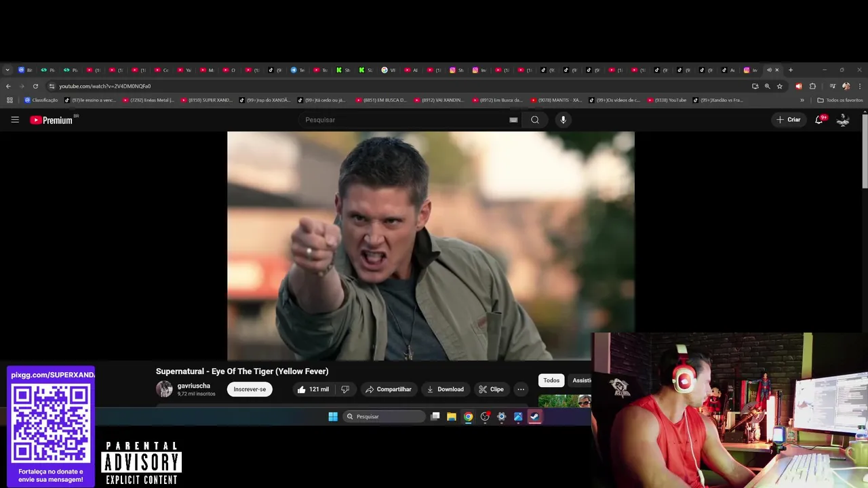Viewport: 868px width, 488px height.
Task: Click the Download button
Action: (445, 389)
